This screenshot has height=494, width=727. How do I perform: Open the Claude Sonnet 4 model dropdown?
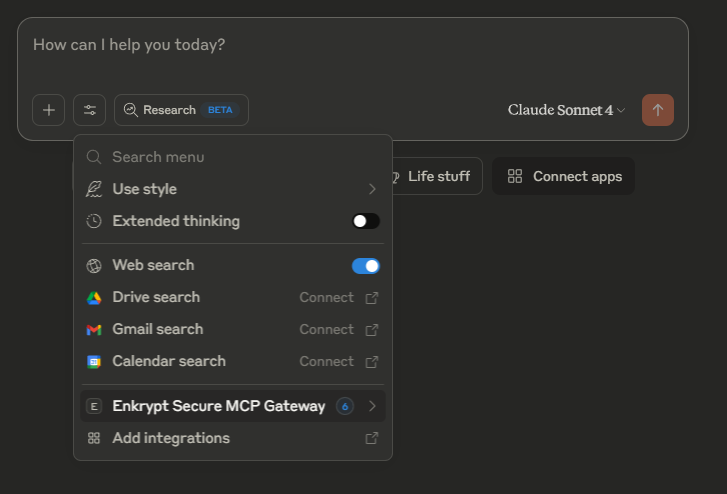[566, 110]
